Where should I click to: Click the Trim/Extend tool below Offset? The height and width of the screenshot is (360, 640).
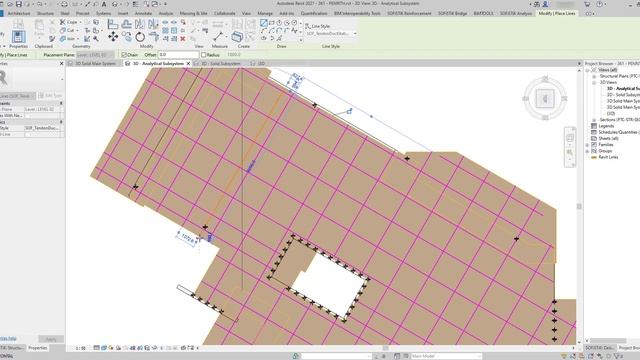coord(154,37)
